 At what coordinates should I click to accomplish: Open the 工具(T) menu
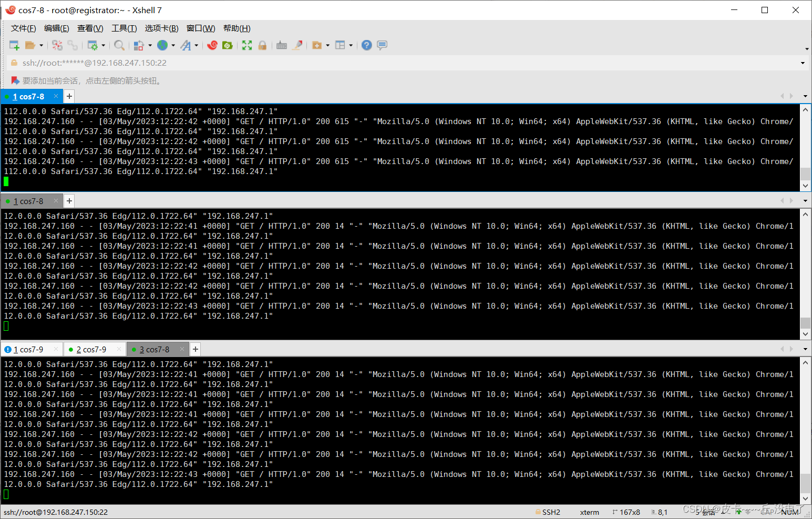[x=124, y=28]
